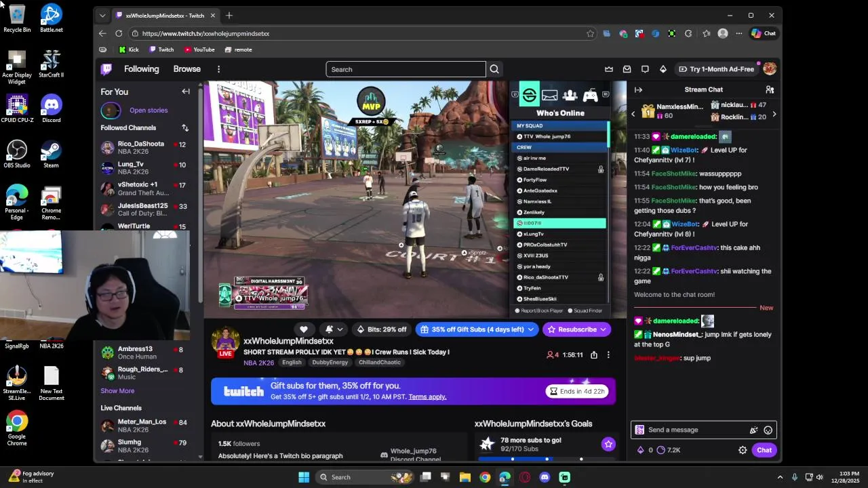Click the browser back arrow
This screenshot has height=488, width=868.
[x=102, y=33]
